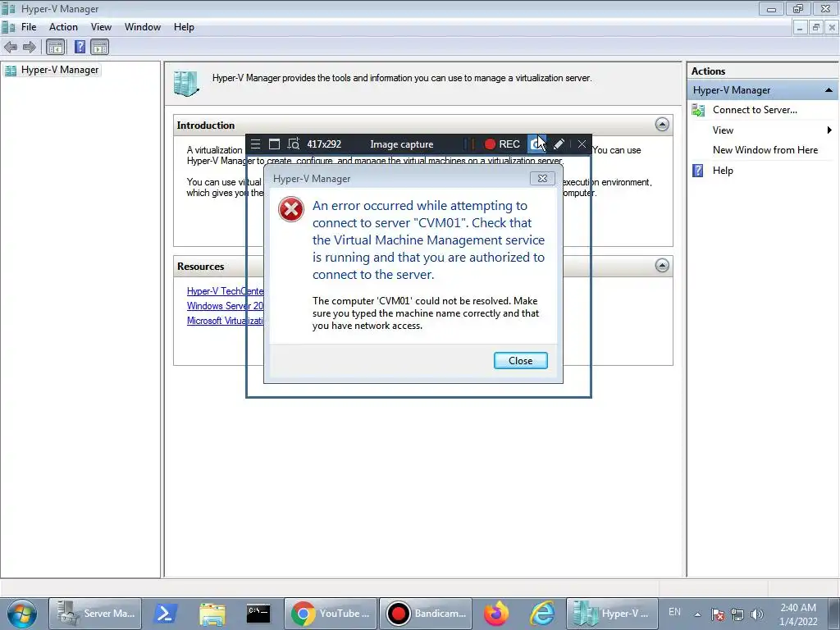Open the View menu in menu bar
The height and width of the screenshot is (630, 840).
(101, 27)
